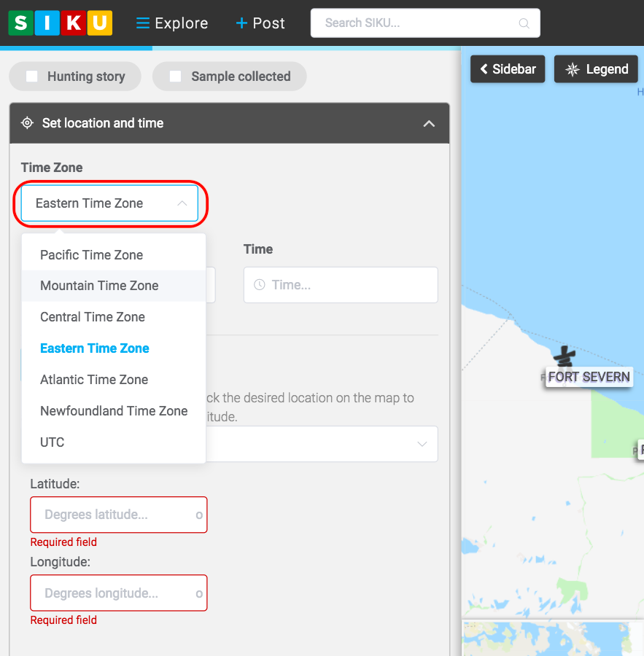Viewport: 644px width, 656px height.
Task: Choose Mountain Time Zone from list
Action: (x=99, y=286)
